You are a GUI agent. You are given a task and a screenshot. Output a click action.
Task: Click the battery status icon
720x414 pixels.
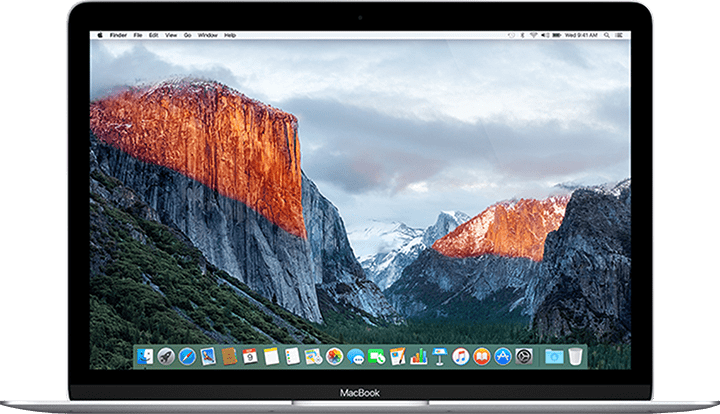(x=557, y=35)
